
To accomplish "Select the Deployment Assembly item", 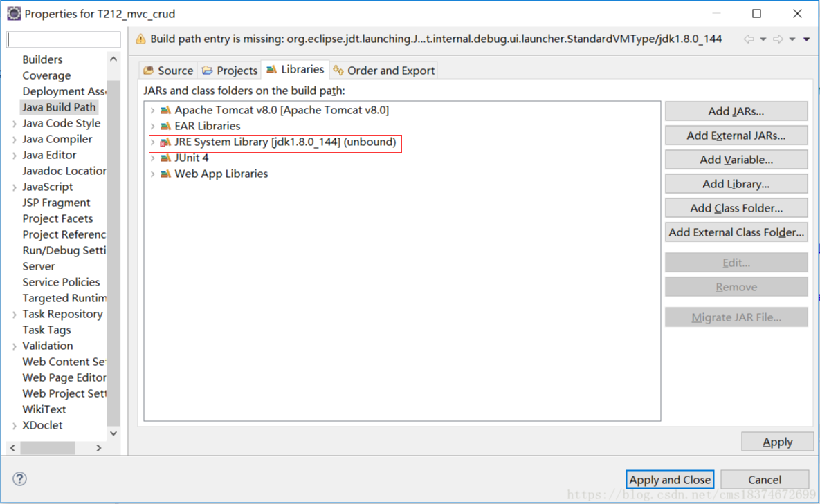I will 64,91.
